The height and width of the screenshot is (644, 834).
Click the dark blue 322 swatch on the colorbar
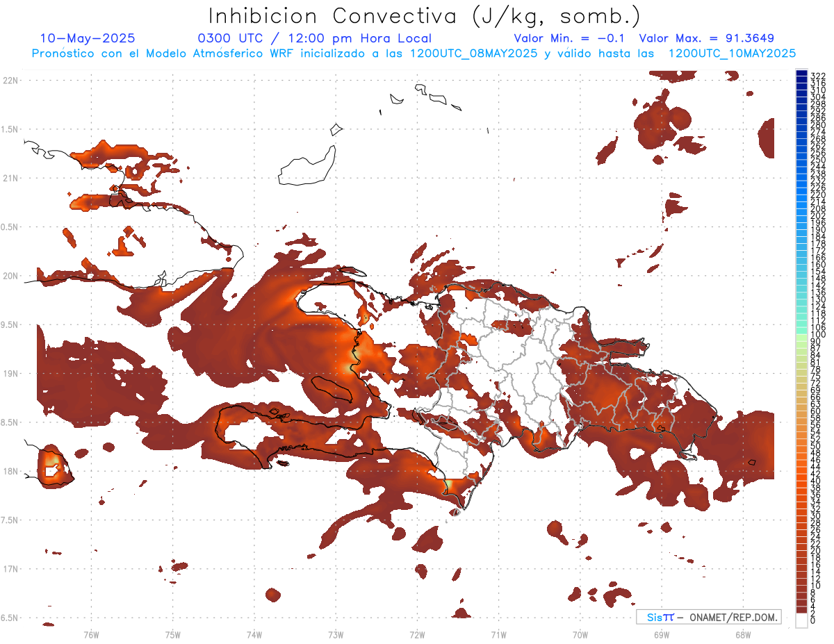pyautogui.click(x=801, y=73)
